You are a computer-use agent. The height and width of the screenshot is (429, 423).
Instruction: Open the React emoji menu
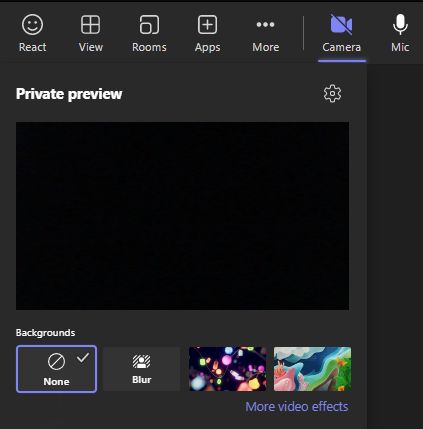[x=32, y=33]
